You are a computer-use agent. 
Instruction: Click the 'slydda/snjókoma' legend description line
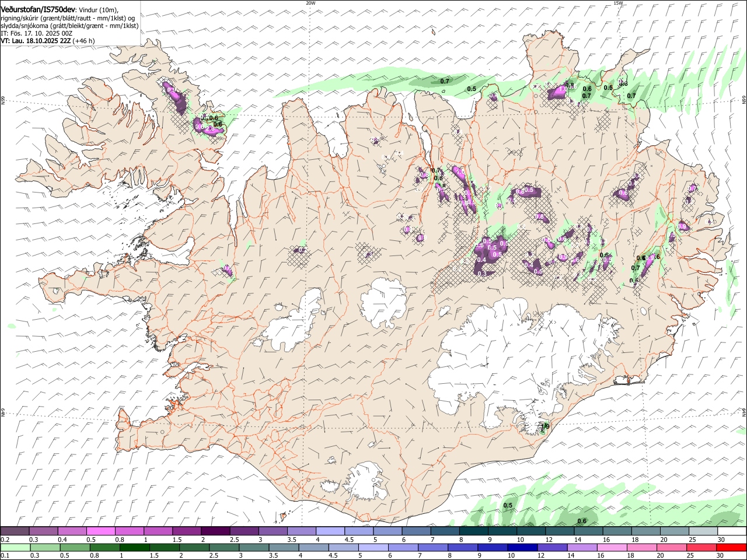pos(70,26)
